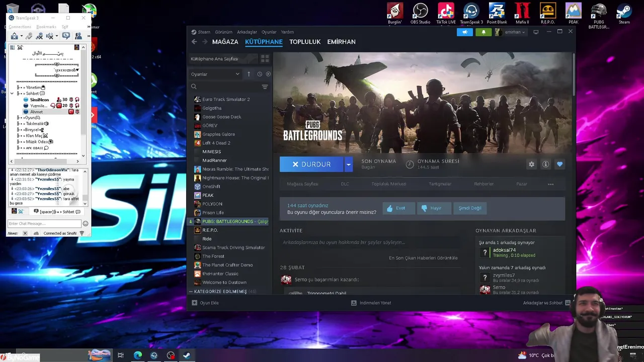
Task: Click En Son Çıkan Haberleri Görüntüle
Action: tap(423, 258)
